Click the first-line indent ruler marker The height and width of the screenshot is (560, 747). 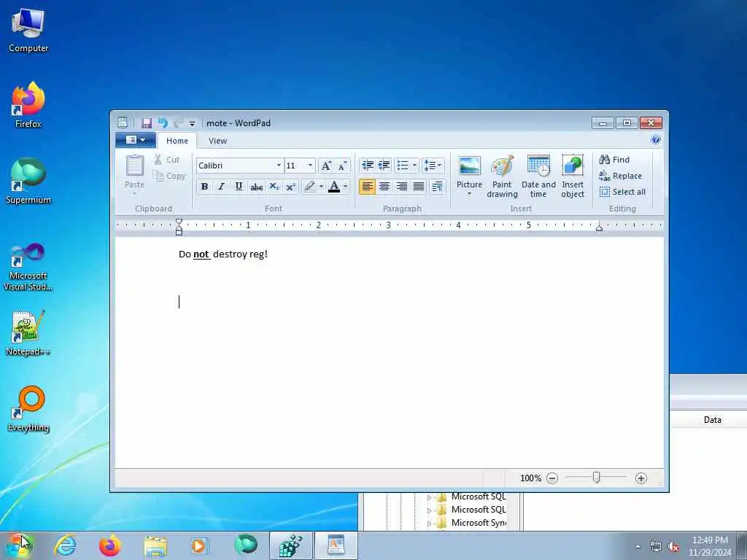[179, 222]
